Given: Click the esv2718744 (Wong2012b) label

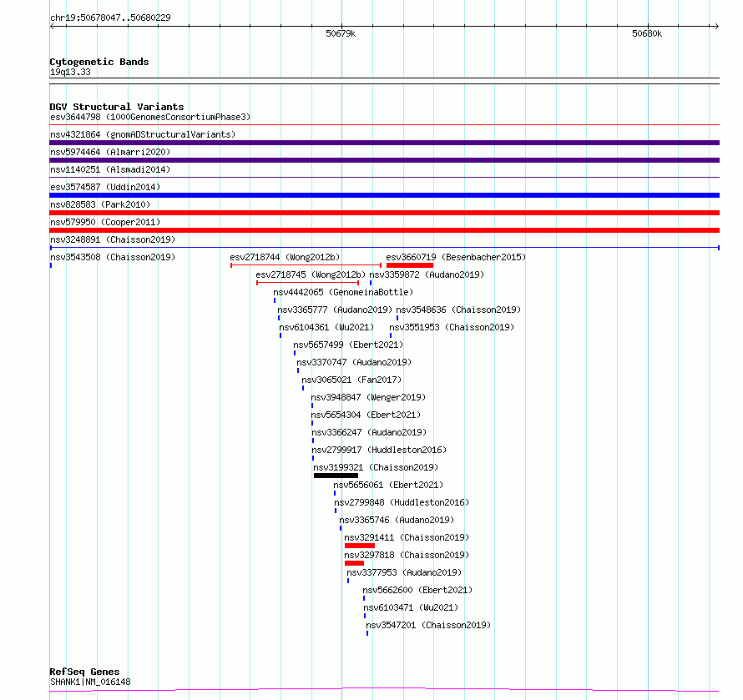Looking at the screenshot, I should pyautogui.click(x=285, y=257).
